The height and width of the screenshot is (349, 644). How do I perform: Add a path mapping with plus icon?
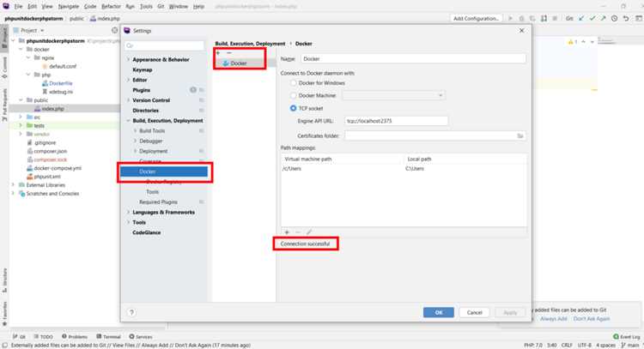[287, 232]
